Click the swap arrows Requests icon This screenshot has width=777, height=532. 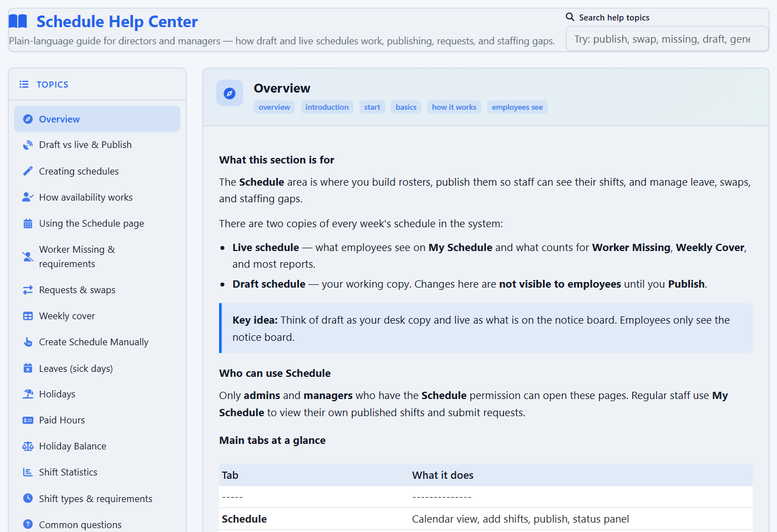pos(28,290)
